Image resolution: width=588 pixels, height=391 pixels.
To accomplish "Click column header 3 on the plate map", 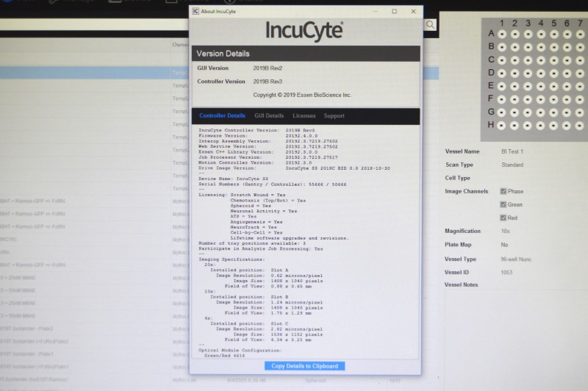I will (528, 23).
